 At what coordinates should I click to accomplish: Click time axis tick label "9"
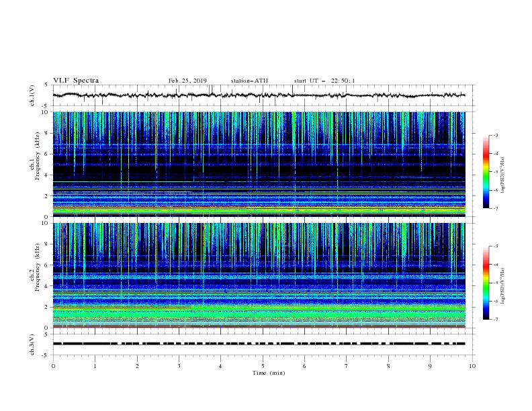(430, 366)
